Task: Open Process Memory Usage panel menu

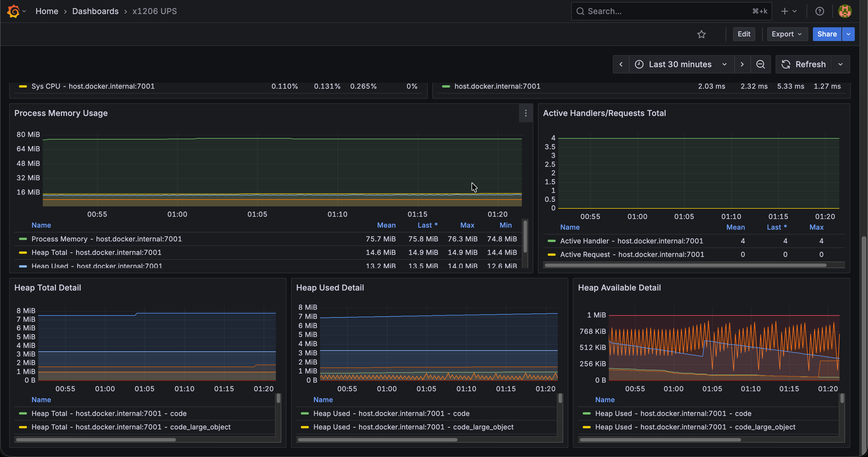Action: click(x=526, y=113)
